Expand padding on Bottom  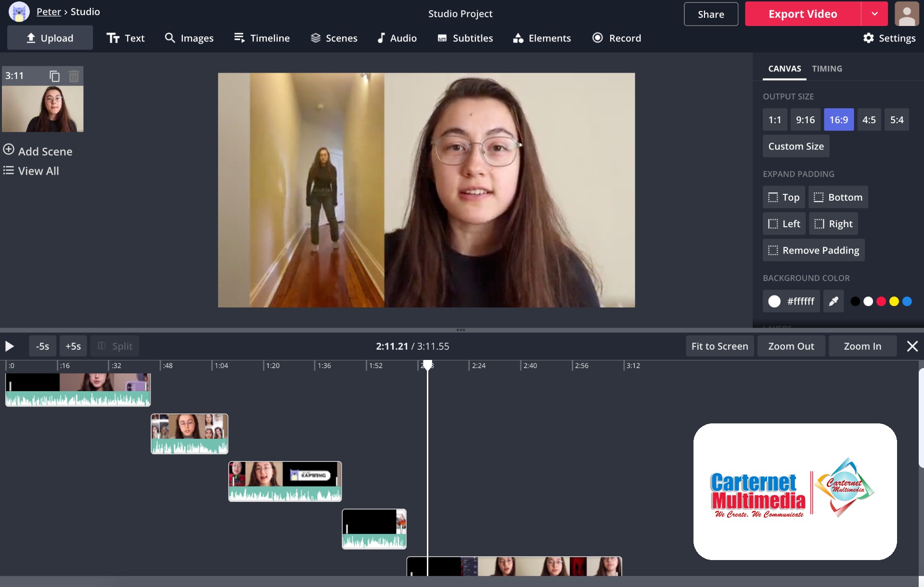coord(838,197)
